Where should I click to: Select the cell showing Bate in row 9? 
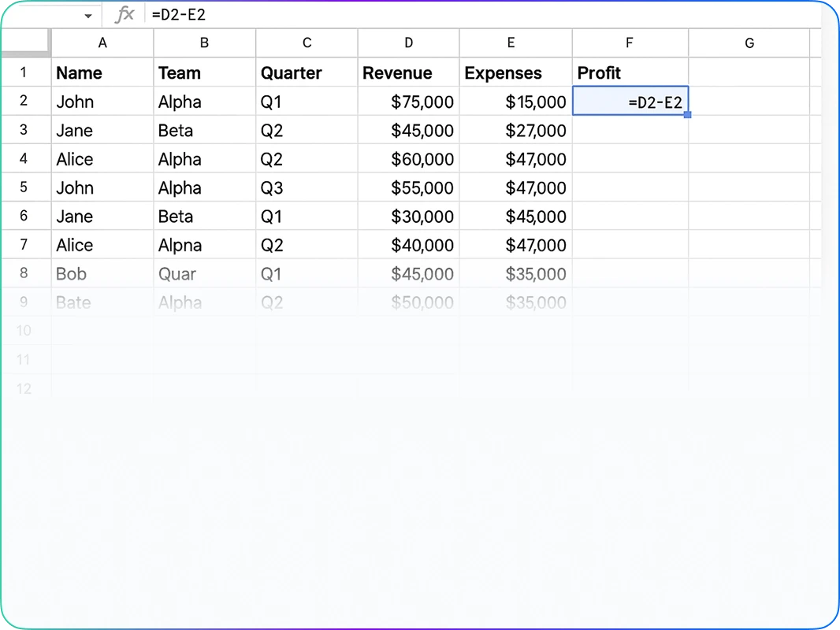coord(102,302)
